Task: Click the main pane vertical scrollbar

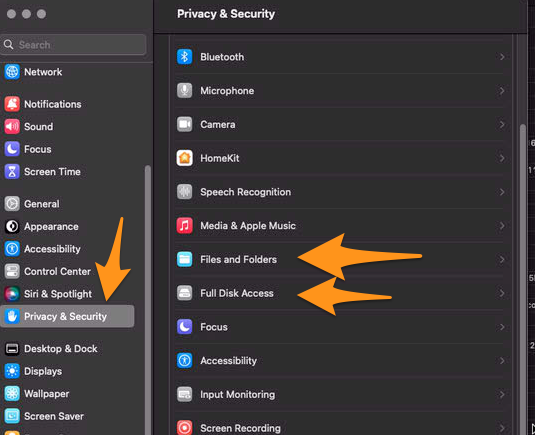Action: (x=523, y=278)
